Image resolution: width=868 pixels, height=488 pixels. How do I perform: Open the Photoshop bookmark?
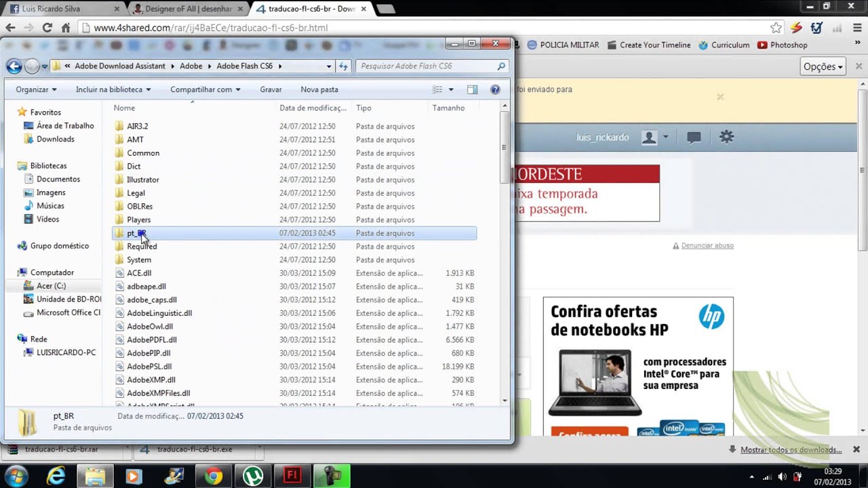783,45
